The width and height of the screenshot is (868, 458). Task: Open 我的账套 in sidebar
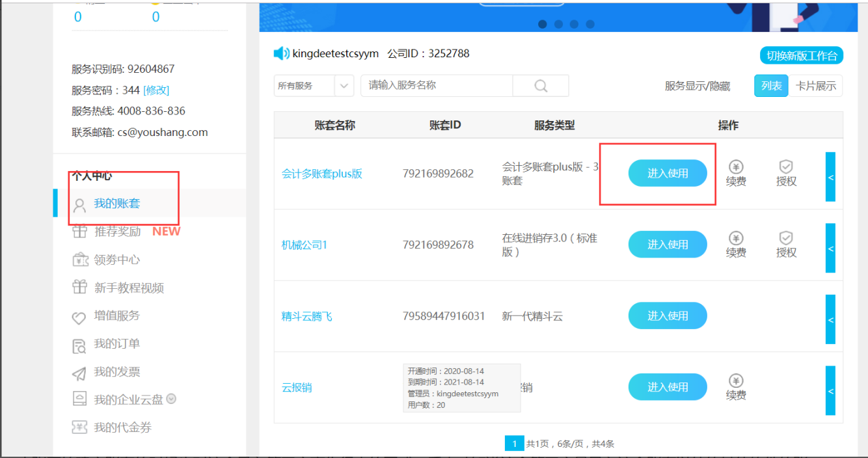point(117,203)
